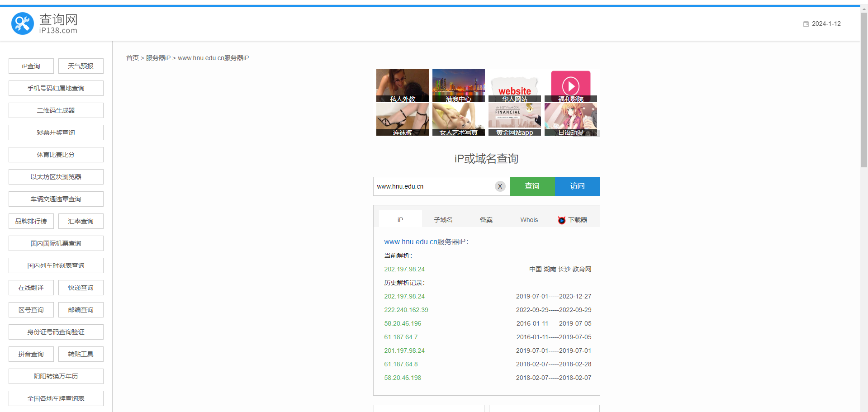This screenshot has width=868, height=412.
Task: Click the 福利影院 play button thumbnail
Action: tap(570, 85)
